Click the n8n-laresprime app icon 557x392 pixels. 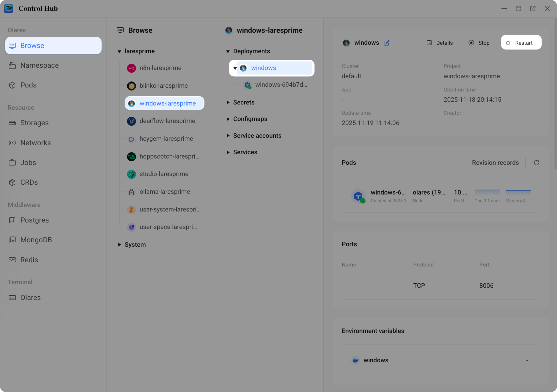click(x=131, y=68)
